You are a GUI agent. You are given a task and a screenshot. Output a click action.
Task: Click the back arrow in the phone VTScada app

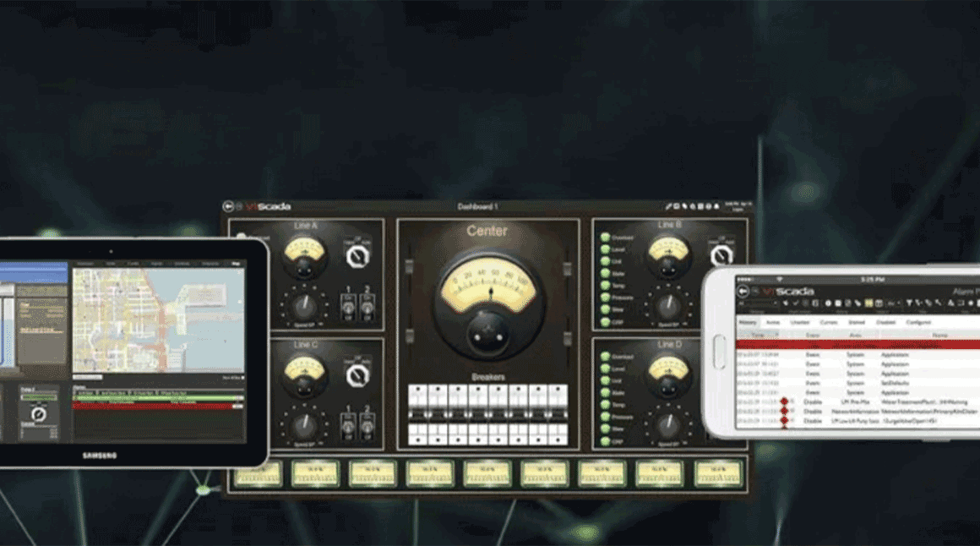tap(743, 292)
